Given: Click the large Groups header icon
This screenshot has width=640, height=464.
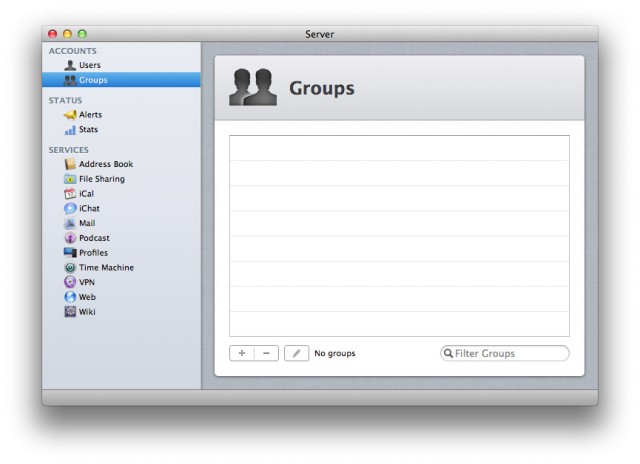Looking at the screenshot, I should 253,87.
